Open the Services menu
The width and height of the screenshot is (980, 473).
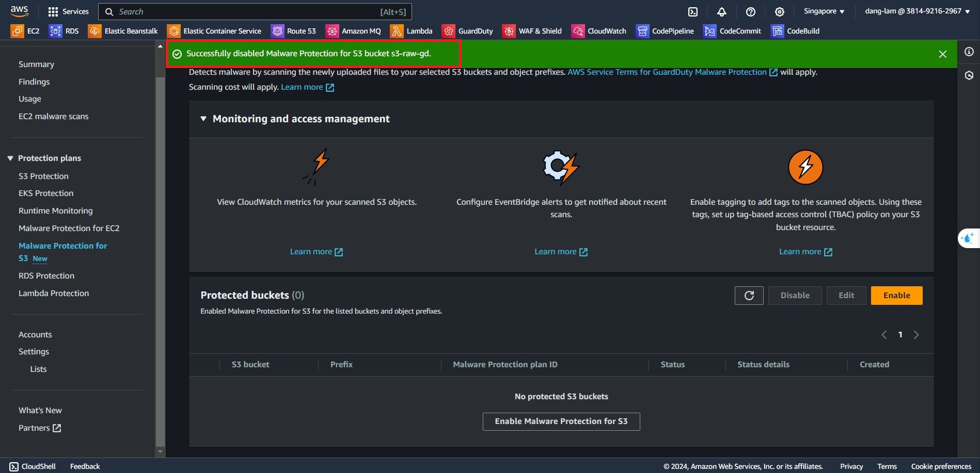tap(68, 11)
